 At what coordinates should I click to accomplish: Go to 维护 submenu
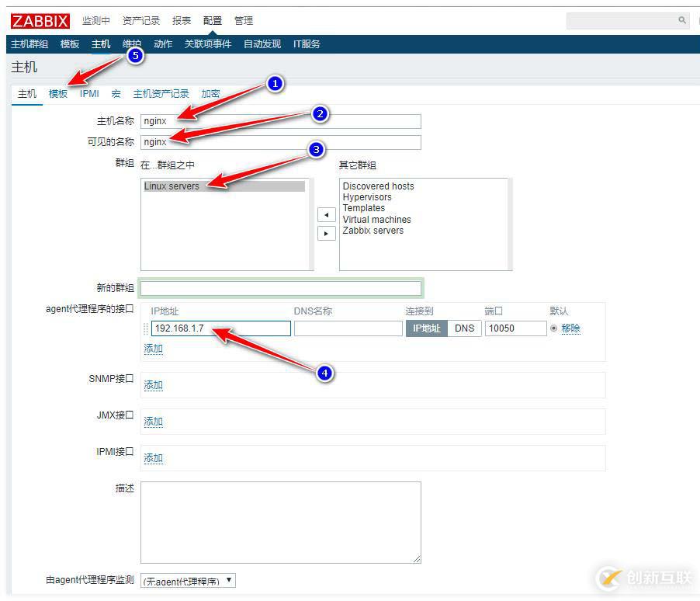[132, 43]
